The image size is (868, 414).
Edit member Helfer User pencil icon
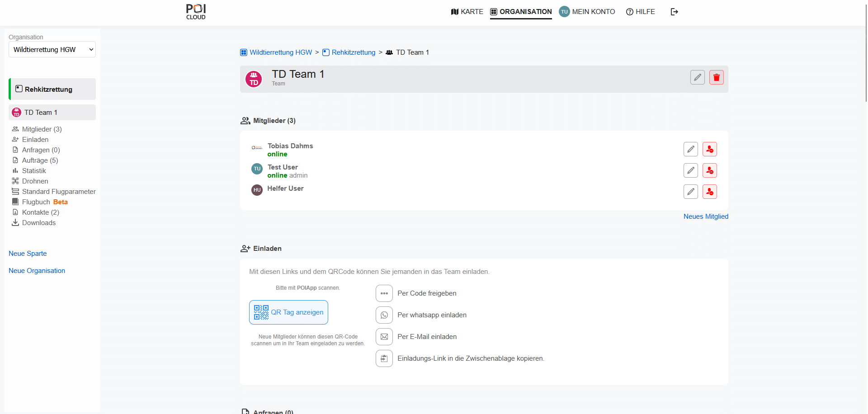tap(691, 192)
